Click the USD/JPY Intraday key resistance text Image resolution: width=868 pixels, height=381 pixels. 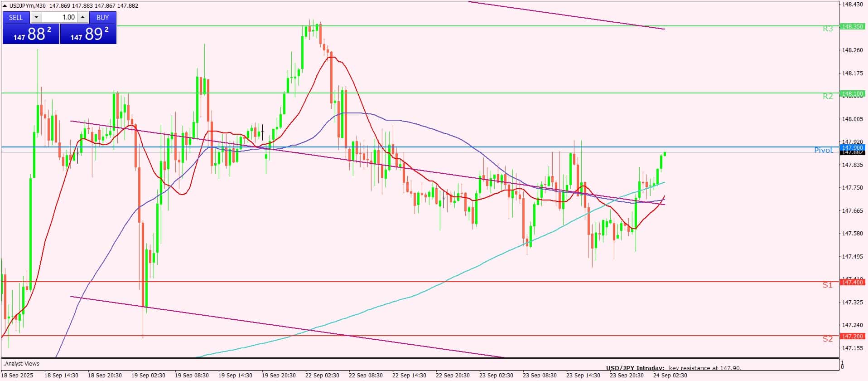(x=674, y=368)
